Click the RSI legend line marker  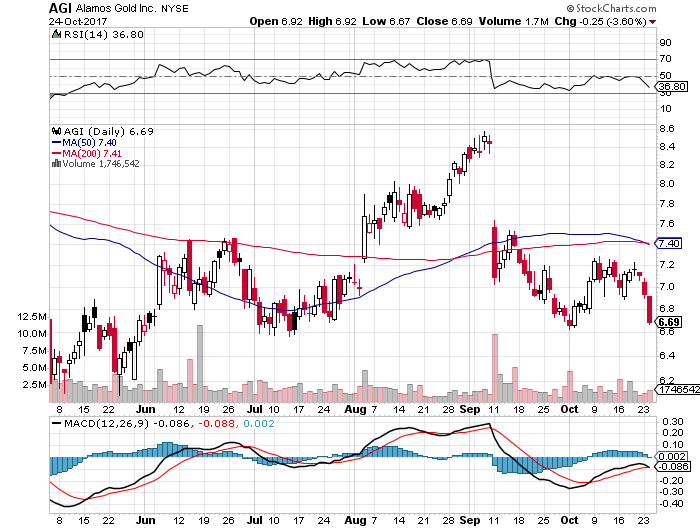56,37
